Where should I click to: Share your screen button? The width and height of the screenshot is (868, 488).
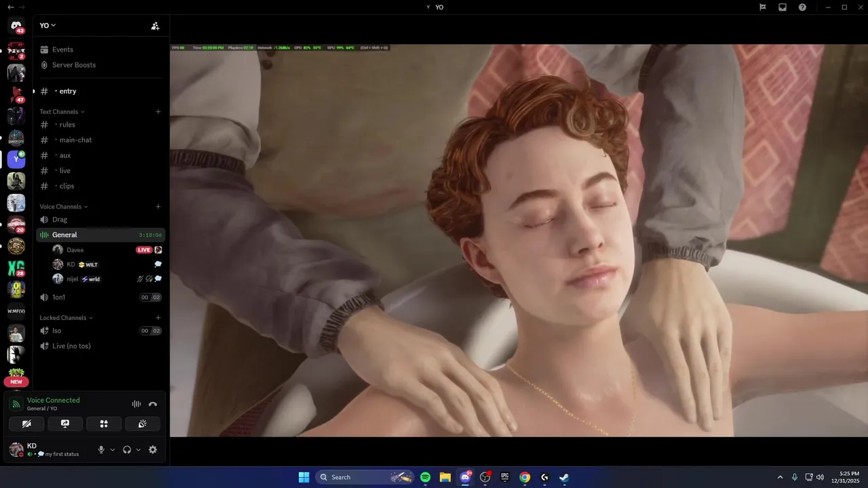[65, 424]
